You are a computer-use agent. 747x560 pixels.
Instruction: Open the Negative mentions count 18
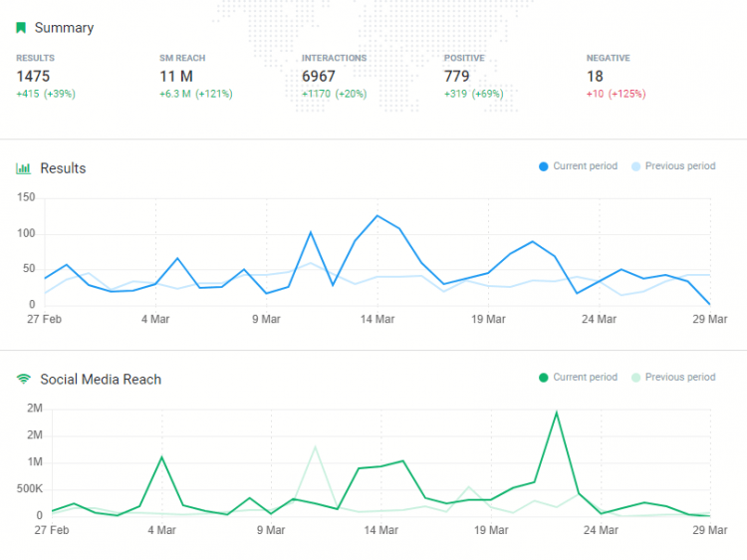(595, 76)
